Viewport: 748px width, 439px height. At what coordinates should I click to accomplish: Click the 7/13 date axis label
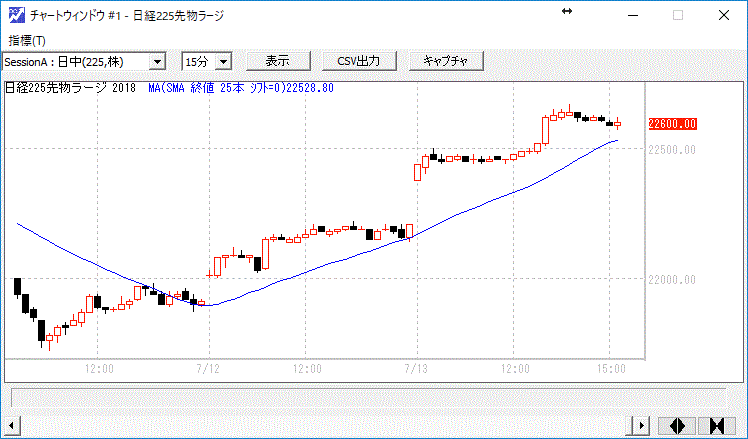point(416,369)
